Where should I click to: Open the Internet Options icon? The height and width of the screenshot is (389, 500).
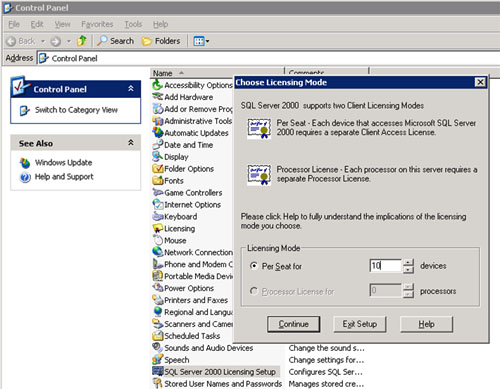pos(157,204)
